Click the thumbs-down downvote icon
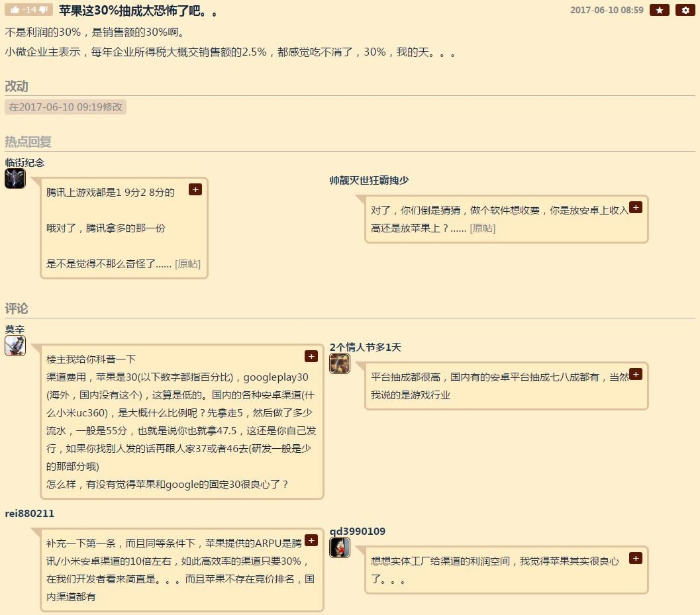The height and width of the screenshot is (615, 700). point(43,10)
